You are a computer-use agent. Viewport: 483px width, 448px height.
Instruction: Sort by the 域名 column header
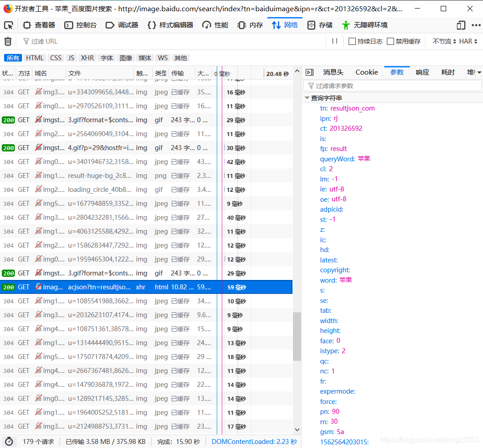click(x=49, y=73)
